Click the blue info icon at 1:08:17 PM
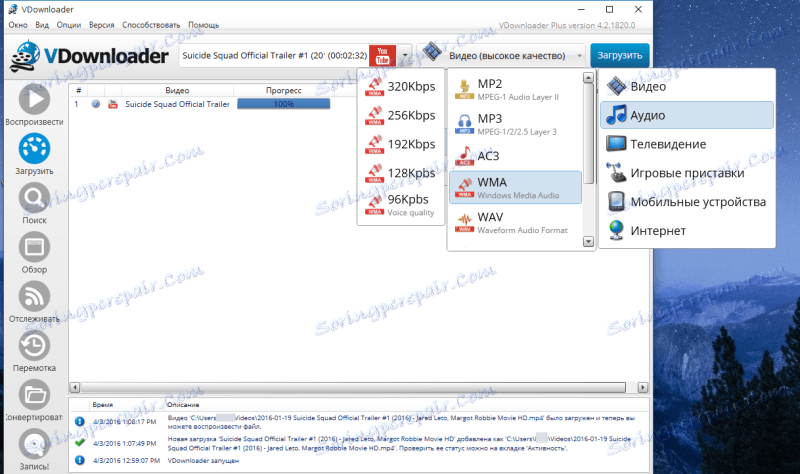The image size is (800, 474). 80,421
